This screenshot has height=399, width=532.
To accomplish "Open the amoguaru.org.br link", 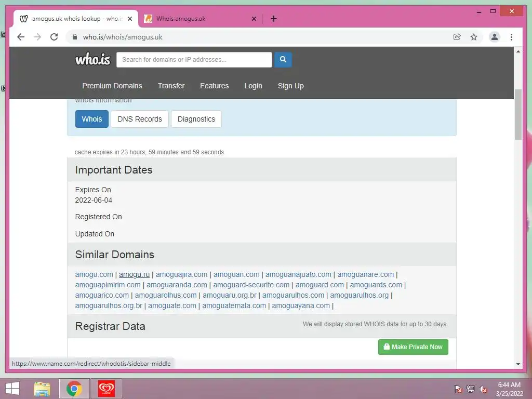I will (x=229, y=296).
